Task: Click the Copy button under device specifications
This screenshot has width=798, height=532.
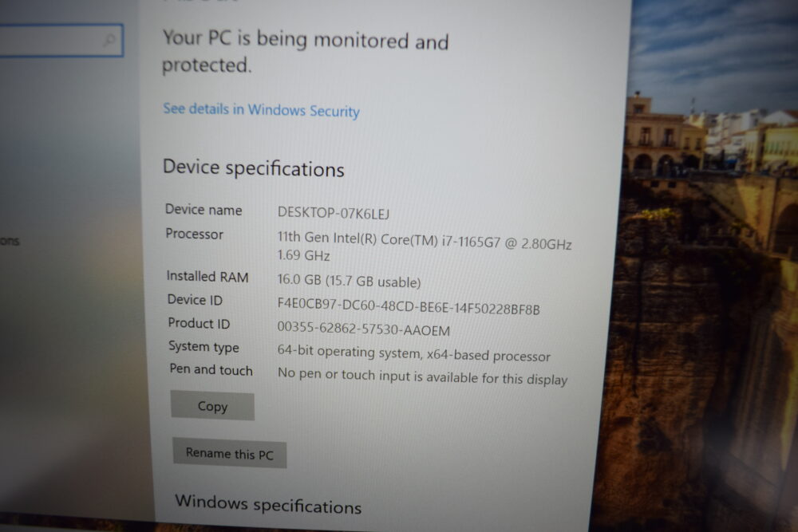Action: coord(213,405)
